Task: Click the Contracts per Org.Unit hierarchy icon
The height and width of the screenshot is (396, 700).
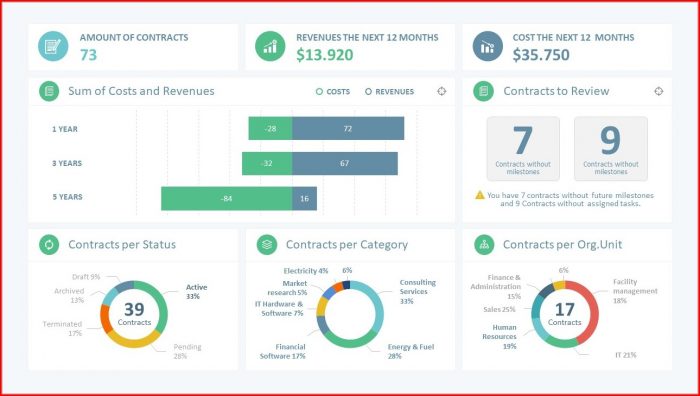Action: click(x=484, y=245)
